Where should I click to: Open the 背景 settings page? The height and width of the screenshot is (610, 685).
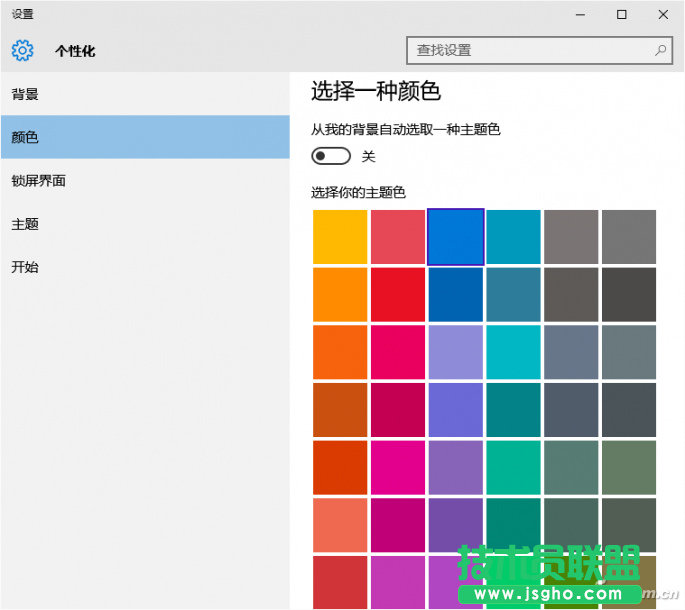tap(25, 94)
